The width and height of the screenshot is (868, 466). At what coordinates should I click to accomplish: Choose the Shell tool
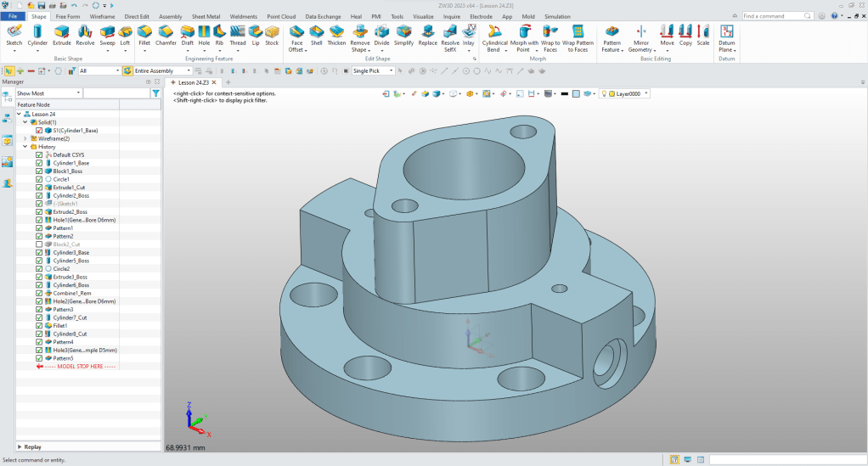[x=316, y=34]
